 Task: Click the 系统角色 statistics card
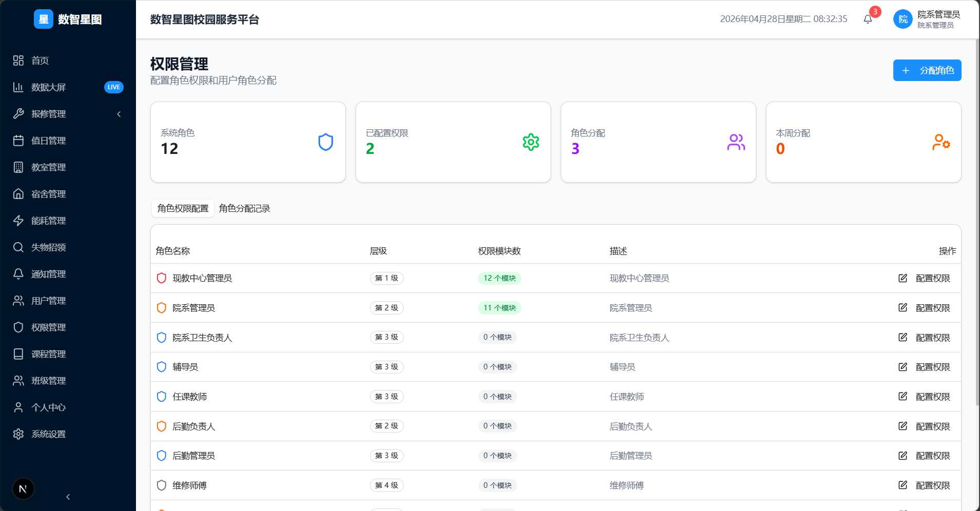(248, 142)
